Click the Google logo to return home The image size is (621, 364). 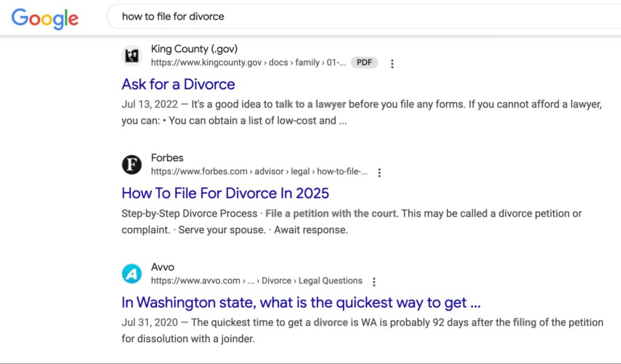tap(44, 19)
